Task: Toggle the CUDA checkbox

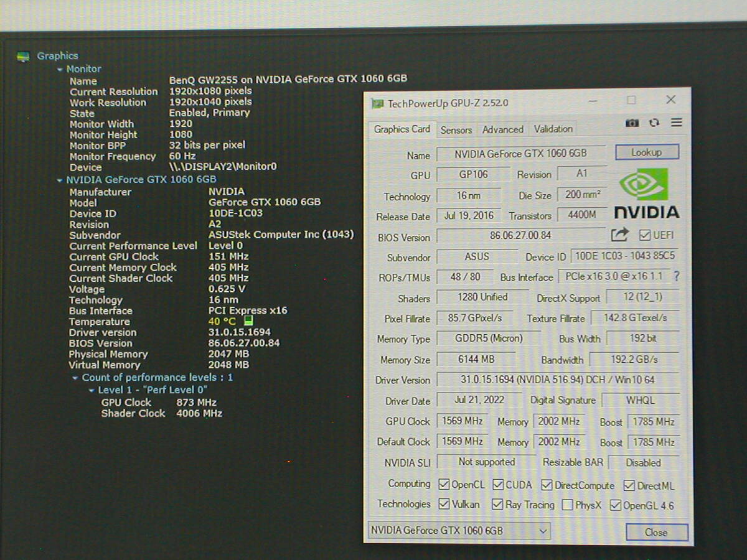Action: 498,485
